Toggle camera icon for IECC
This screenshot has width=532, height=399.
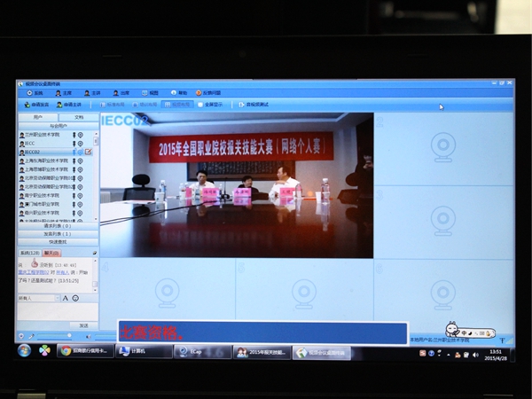(81, 144)
